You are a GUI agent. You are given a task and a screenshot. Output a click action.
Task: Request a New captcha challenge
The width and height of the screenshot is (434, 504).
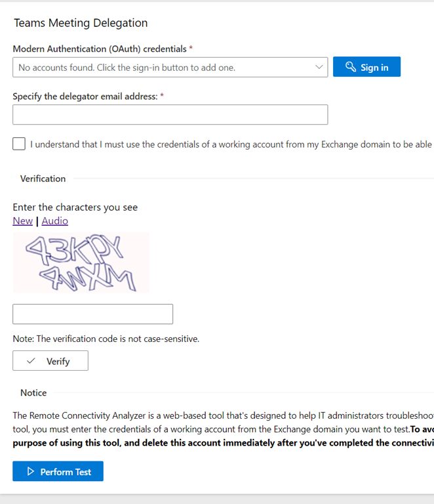point(22,221)
